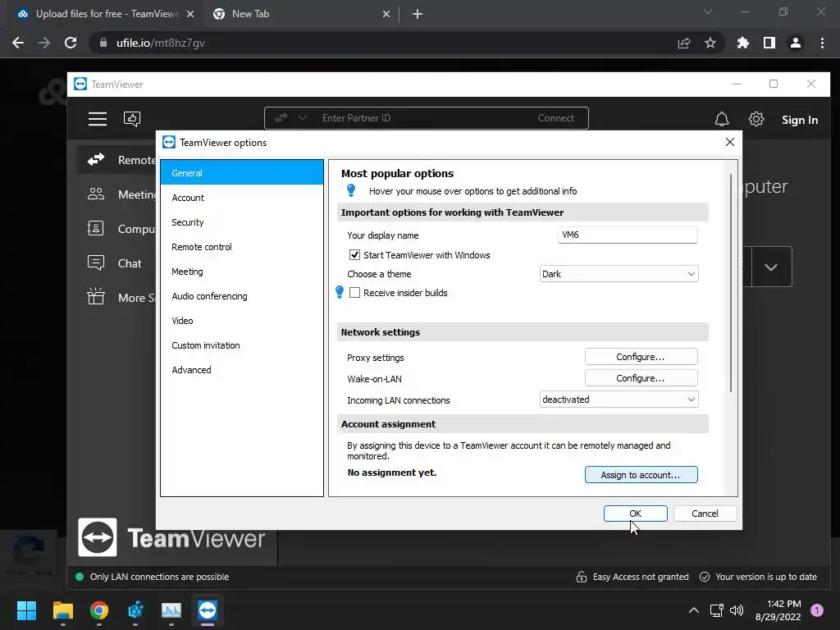Expand the connection mode dropdown near Partner ID
The width and height of the screenshot is (840, 630).
[302, 118]
